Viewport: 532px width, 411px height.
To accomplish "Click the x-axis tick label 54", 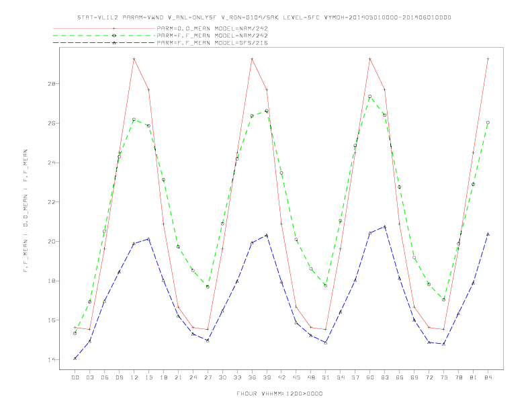I will point(341,377).
